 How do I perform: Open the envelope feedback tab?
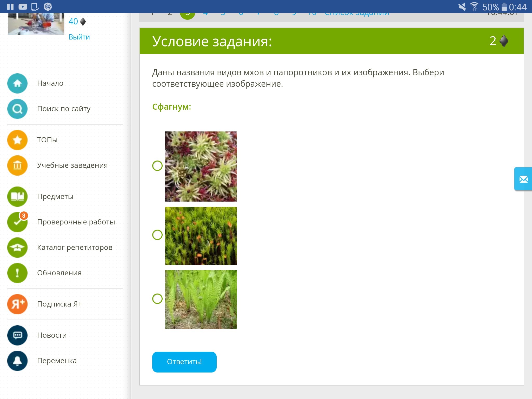point(523,179)
